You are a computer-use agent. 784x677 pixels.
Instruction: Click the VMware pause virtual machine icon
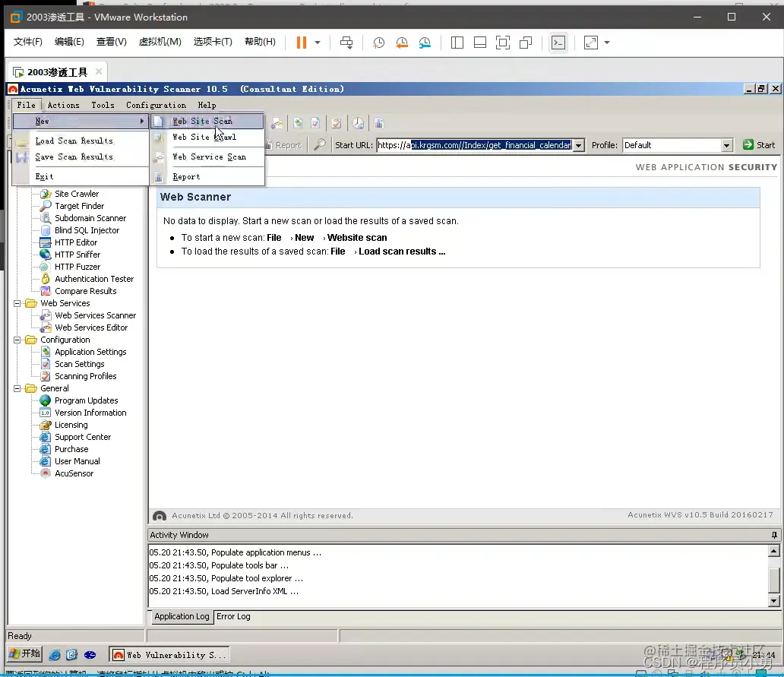(x=301, y=43)
